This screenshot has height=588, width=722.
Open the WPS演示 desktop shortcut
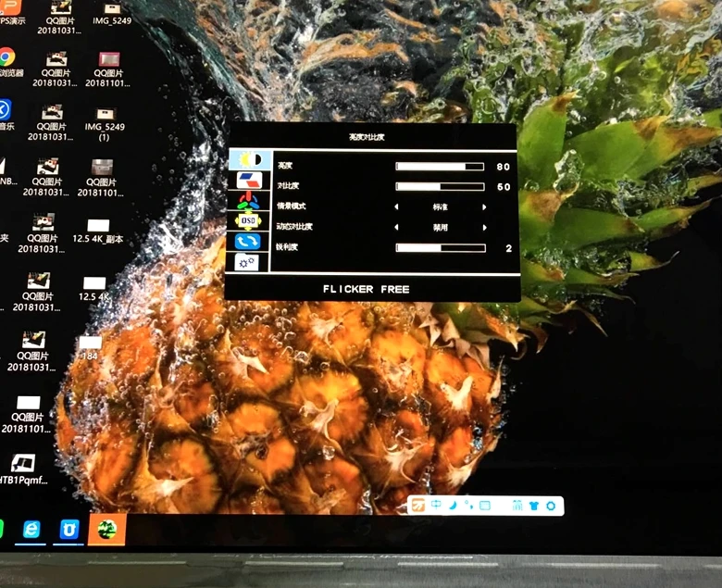(x=11, y=12)
